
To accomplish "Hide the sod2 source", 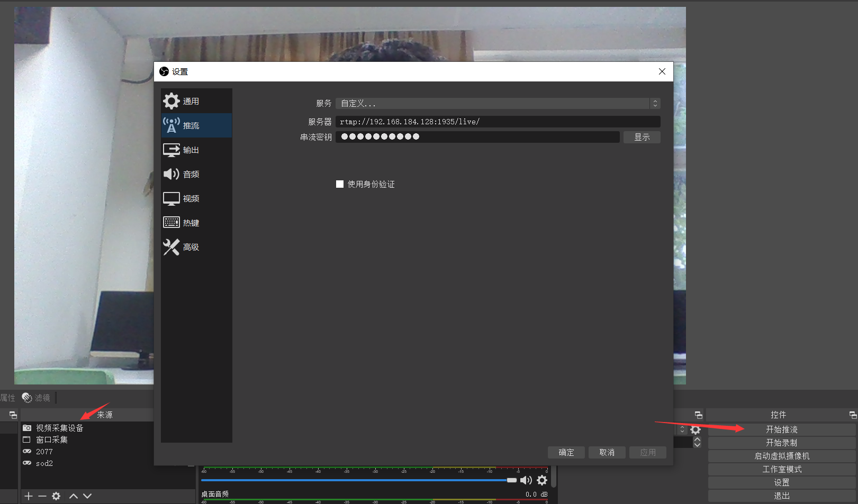I will point(27,463).
